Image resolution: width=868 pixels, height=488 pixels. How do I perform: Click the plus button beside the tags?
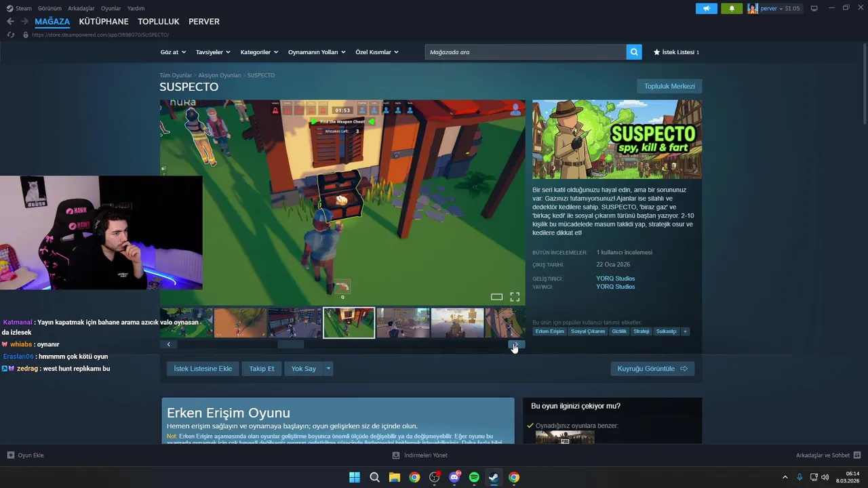[x=685, y=331]
